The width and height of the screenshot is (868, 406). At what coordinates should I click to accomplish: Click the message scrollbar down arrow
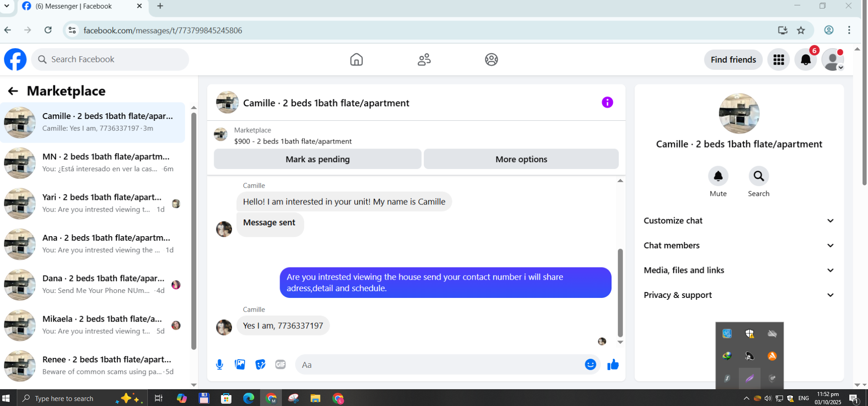point(620,342)
